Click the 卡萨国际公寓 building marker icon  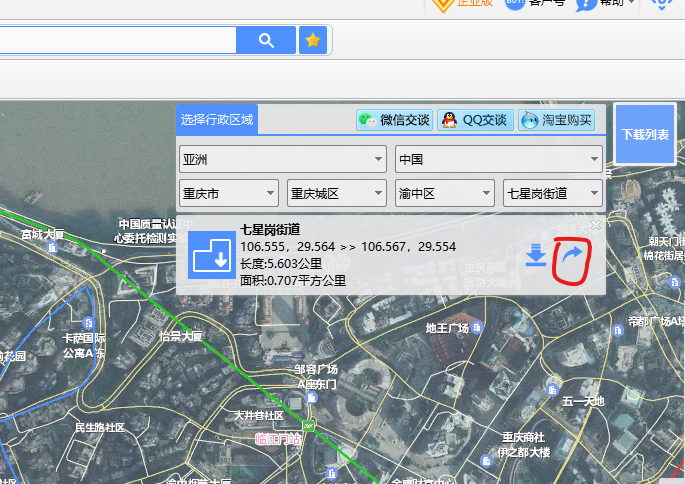click(88, 323)
